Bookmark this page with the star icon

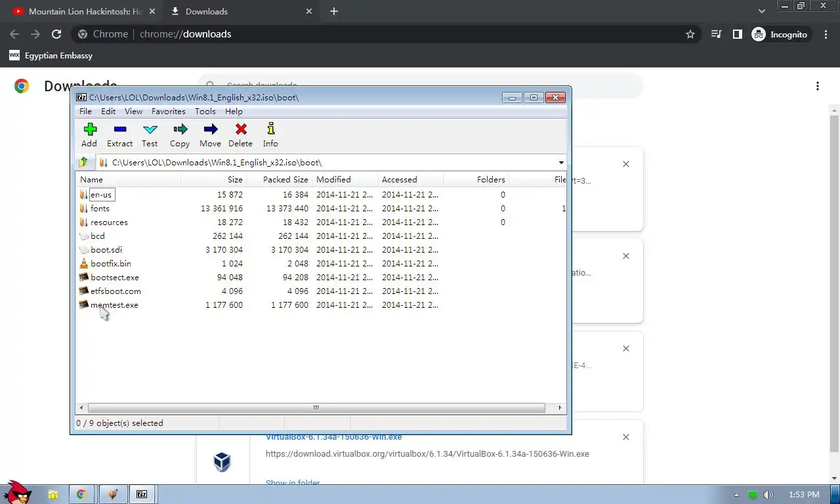[x=690, y=34]
